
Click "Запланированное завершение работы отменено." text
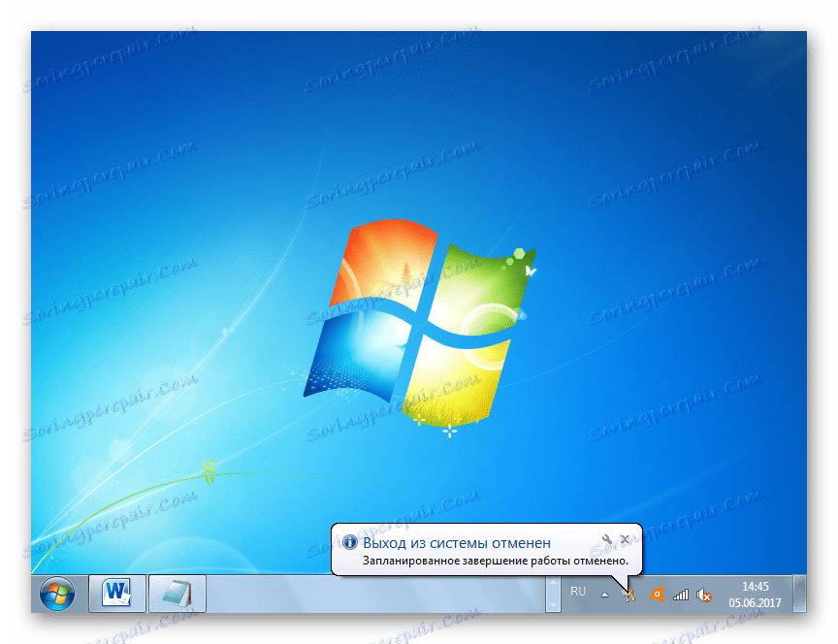pos(496,561)
